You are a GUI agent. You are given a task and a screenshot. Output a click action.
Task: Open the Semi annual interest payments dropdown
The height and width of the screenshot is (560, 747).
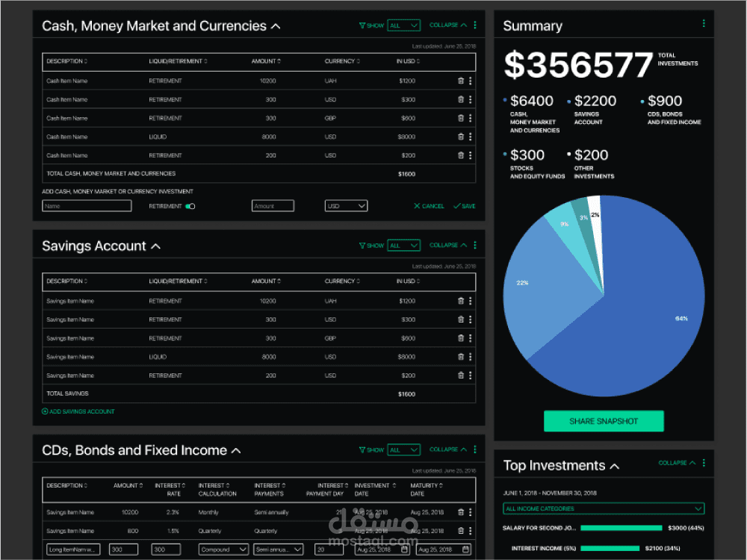pyautogui.click(x=278, y=550)
